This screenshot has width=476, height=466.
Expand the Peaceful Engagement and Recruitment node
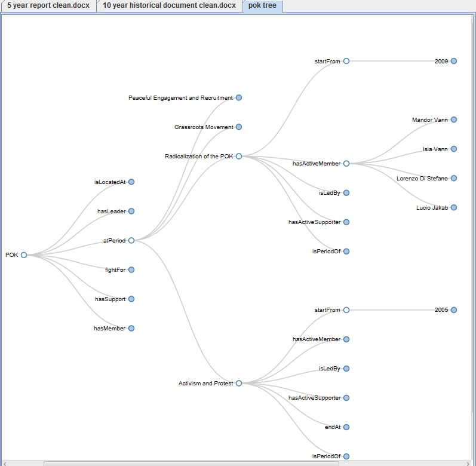239,97
